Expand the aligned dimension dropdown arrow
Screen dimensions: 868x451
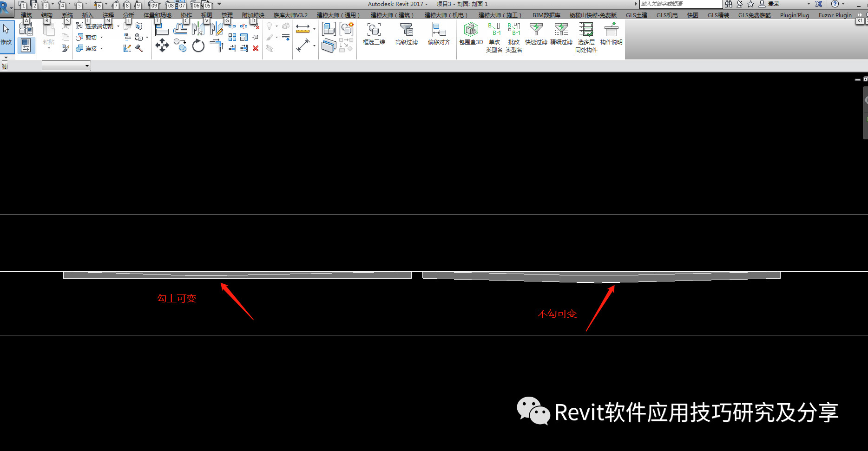pyautogui.click(x=315, y=46)
